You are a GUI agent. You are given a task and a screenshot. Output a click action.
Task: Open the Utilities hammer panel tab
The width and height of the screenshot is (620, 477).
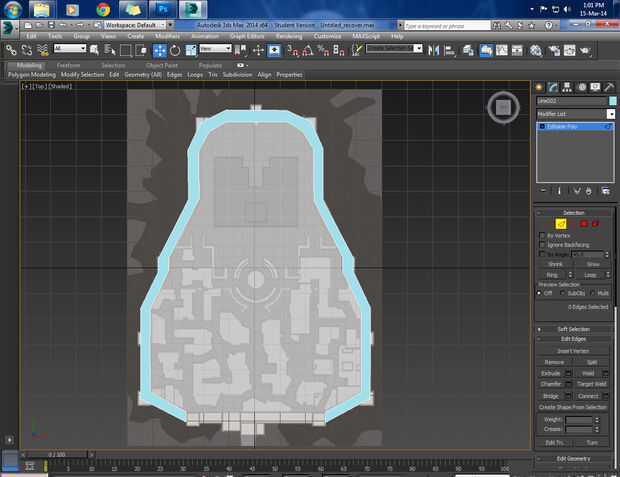(x=608, y=87)
